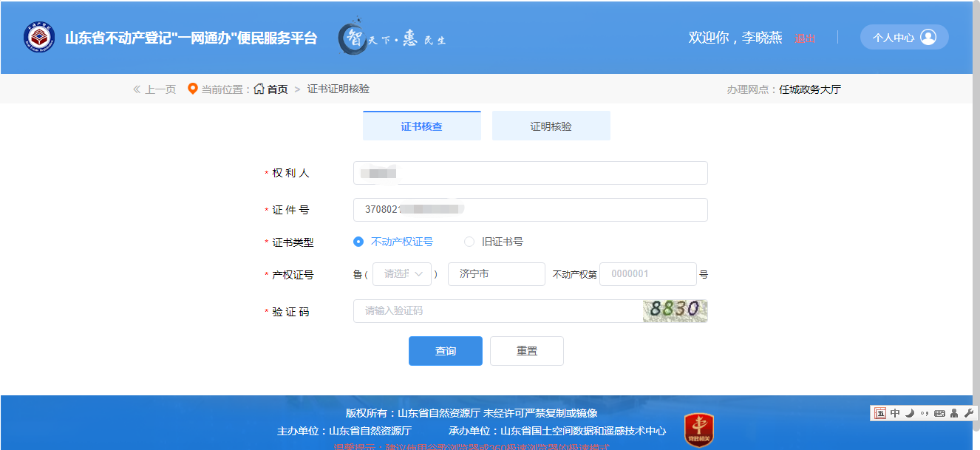Select the 旧证书号 radio option
This screenshot has height=450, width=980.
point(469,242)
